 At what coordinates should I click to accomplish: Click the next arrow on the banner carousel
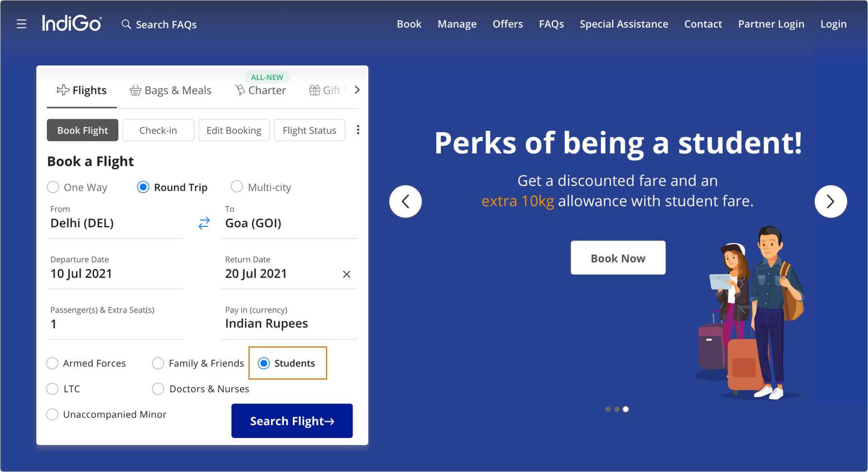(x=830, y=202)
